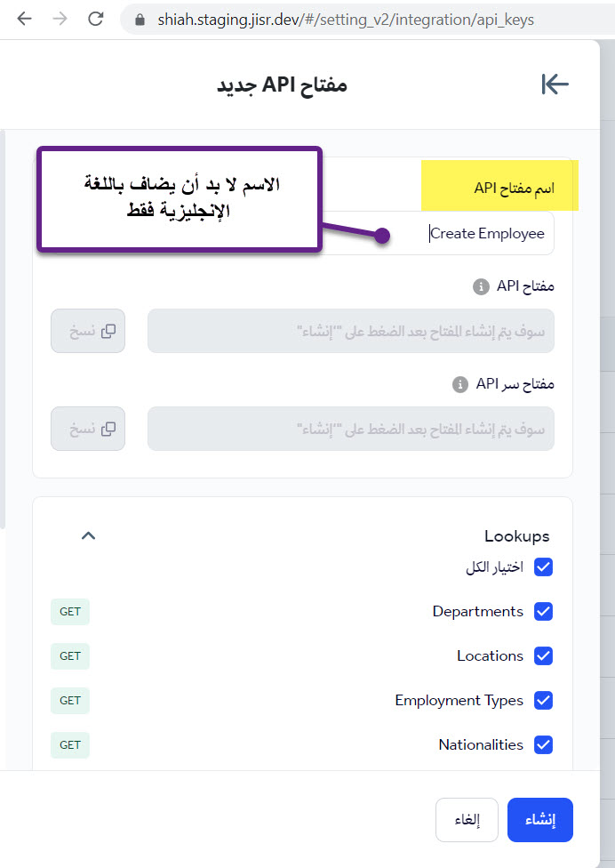The height and width of the screenshot is (868, 615).
Task: Click info icon next to مفتاح سر API
Action: pos(460,384)
